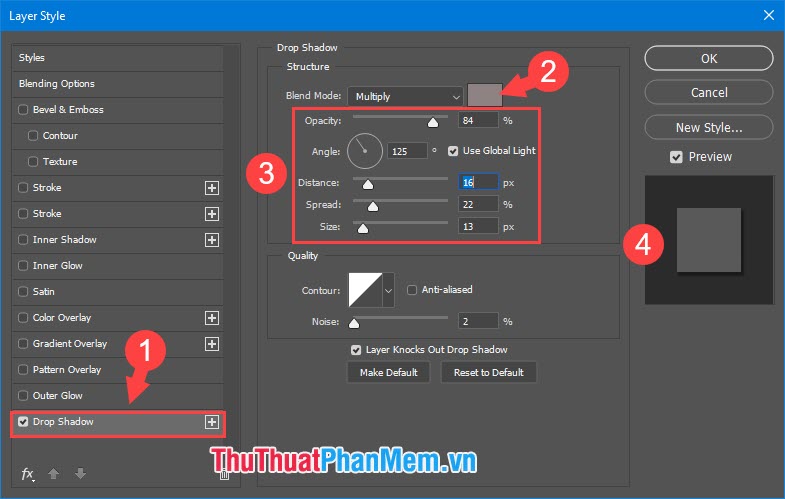The image size is (785, 499).
Task: Move effect up with the up arrow icon
Action: [x=54, y=473]
